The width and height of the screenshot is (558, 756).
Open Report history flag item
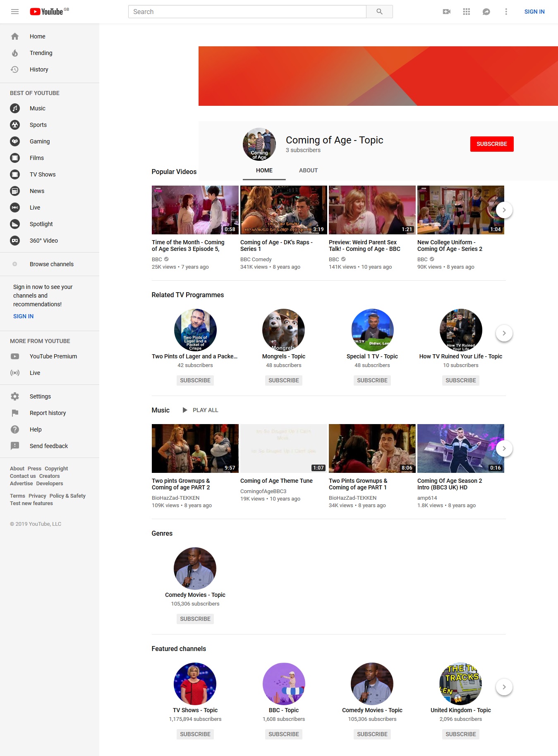pyautogui.click(x=50, y=413)
